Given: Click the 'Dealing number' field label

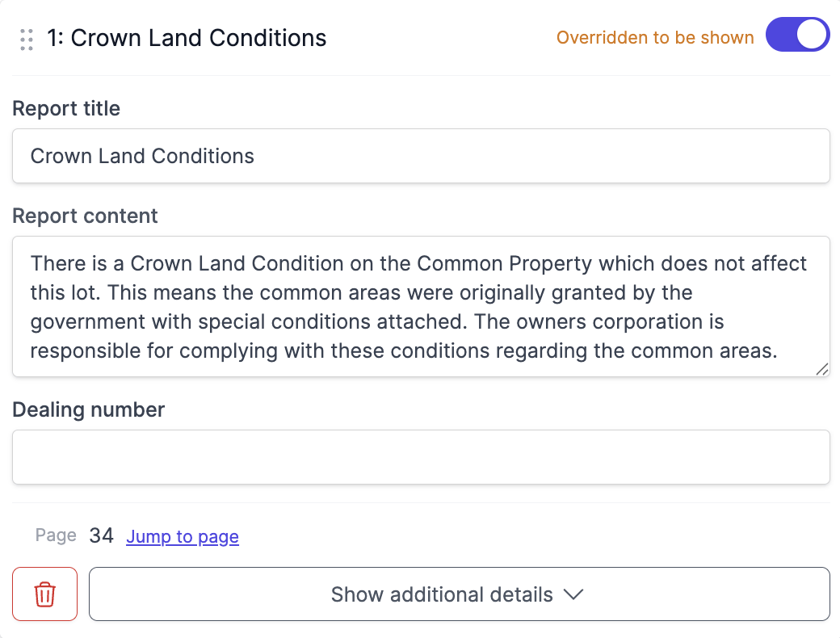Looking at the screenshot, I should (88, 409).
